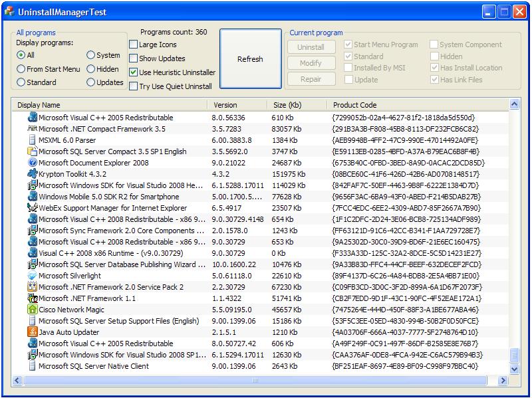Click the Windows SDK for Visual Studio 2008 He... icon
This screenshot has width=532, height=398.
point(32,185)
